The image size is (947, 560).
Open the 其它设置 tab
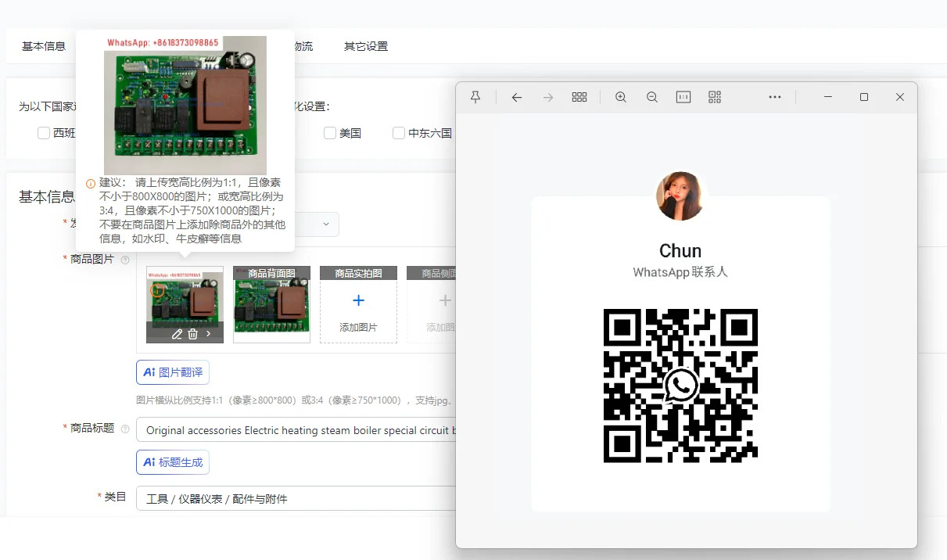(x=366, y=46)
